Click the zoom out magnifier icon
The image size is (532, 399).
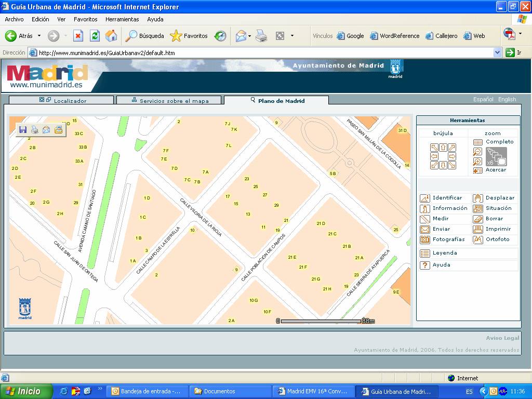477,152
